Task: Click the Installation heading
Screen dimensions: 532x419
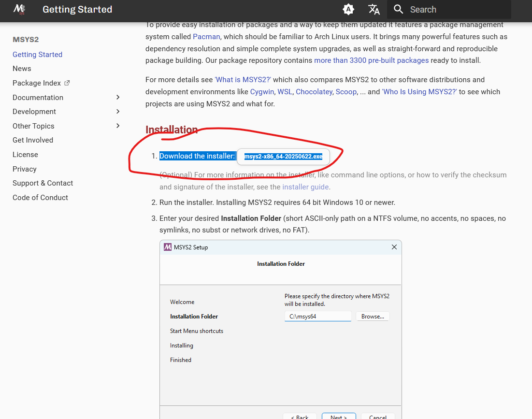Action: coord(172,130)
